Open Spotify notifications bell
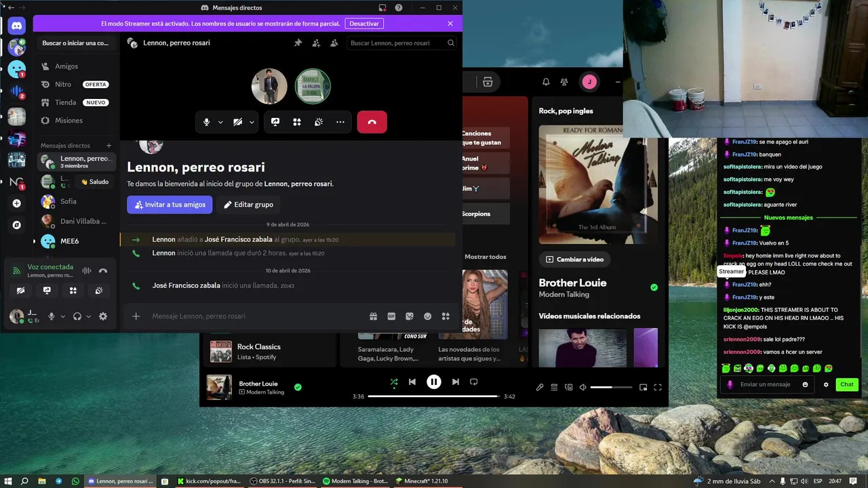This screenshot has height=488, width=868. (546, 82)
